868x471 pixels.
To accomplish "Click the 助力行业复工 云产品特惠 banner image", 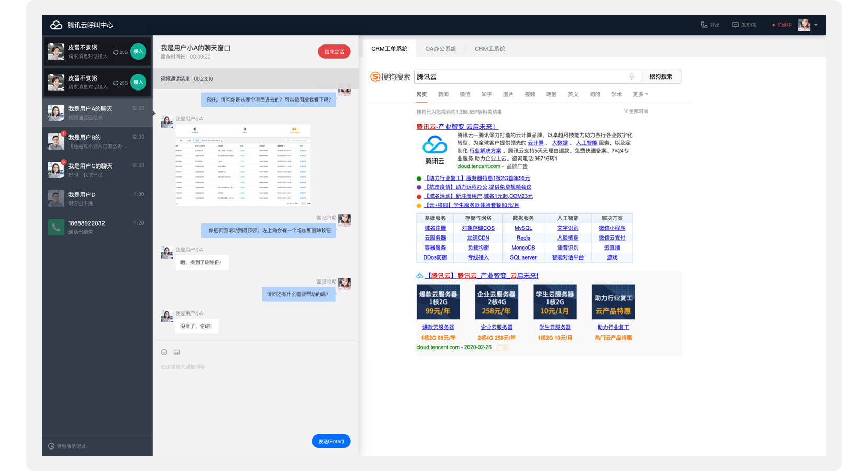I will 613,302.
